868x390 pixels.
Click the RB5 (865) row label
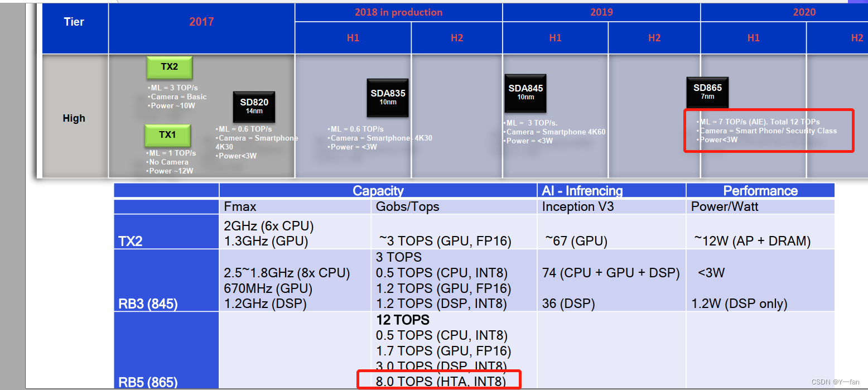click(x=148, y=382)
